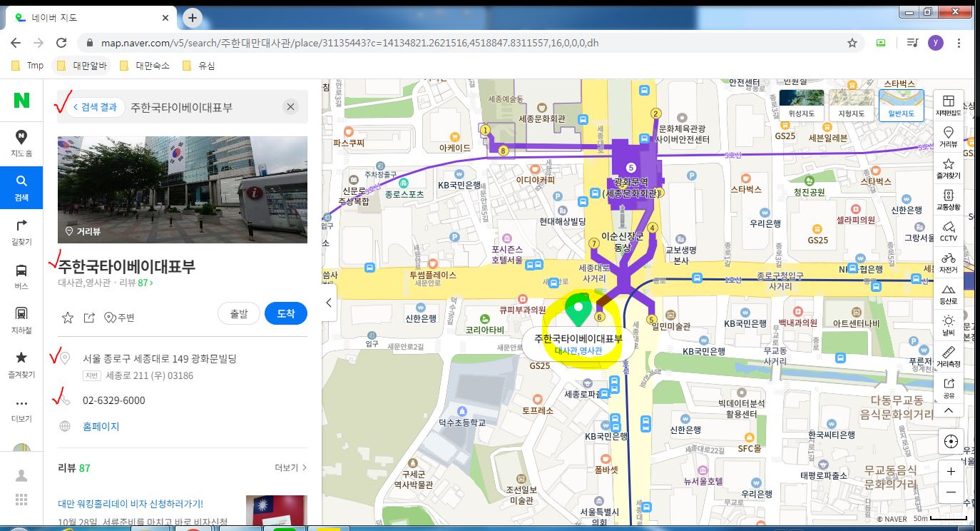
Task: Click the 포시즌스 호텔서울 marker
Action: point(507,249)
